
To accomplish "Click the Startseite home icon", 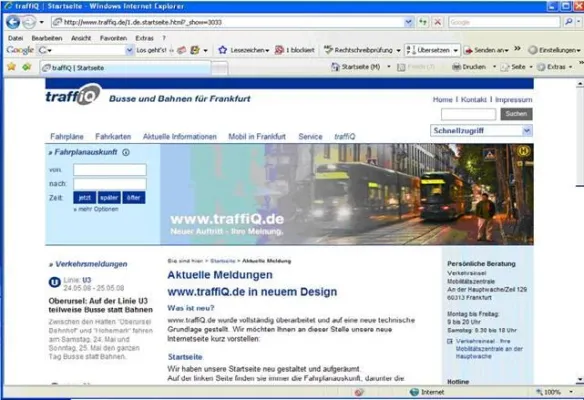I will [336, 67].
